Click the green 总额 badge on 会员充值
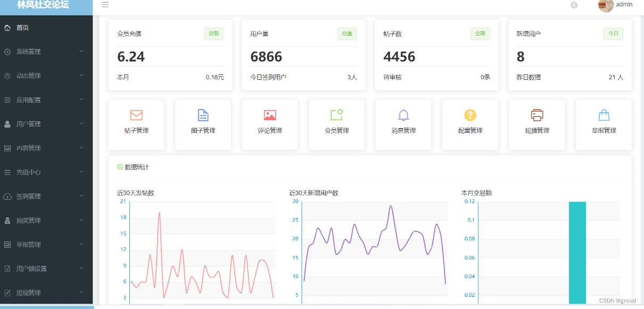The height and width of the screenshot is (309, 644). click(x=214, y=34)
